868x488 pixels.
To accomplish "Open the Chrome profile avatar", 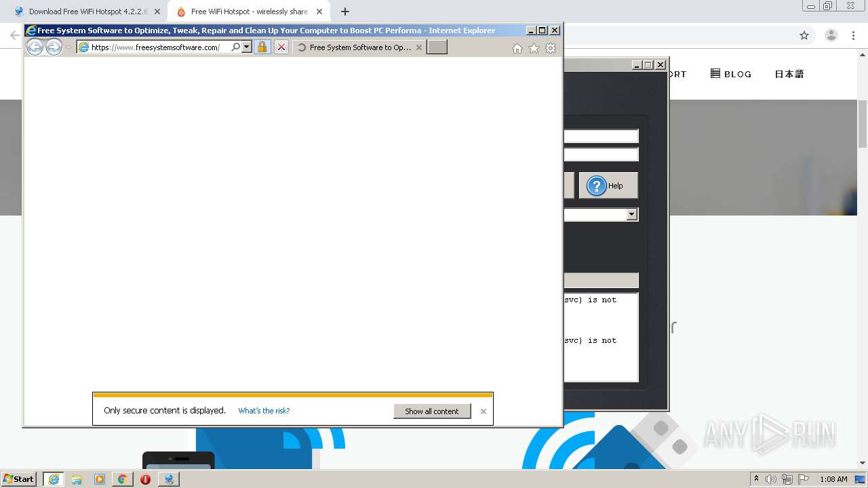I will point(831,35).
